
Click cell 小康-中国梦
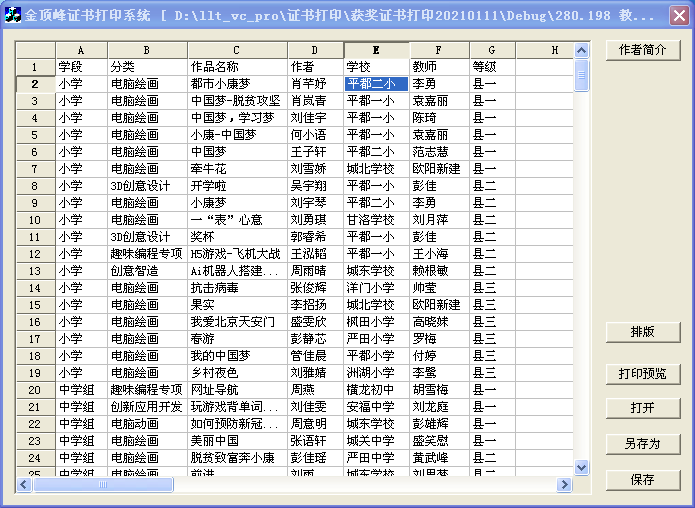point(238,135)
